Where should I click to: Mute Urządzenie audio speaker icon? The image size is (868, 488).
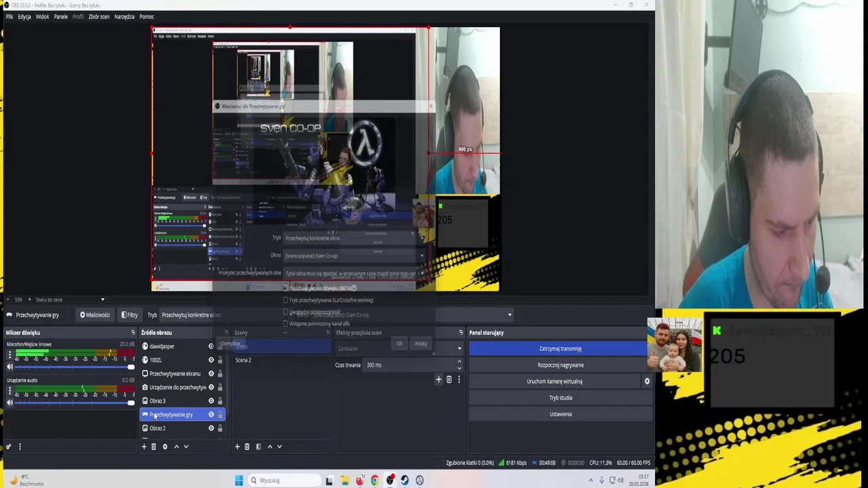(x=9, y=403)
